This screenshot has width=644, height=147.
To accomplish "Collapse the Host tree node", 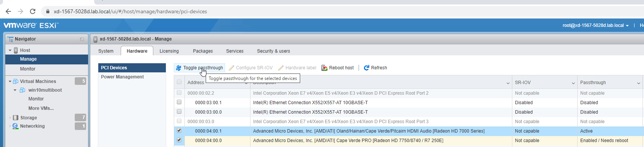I will tap(10, 50).
